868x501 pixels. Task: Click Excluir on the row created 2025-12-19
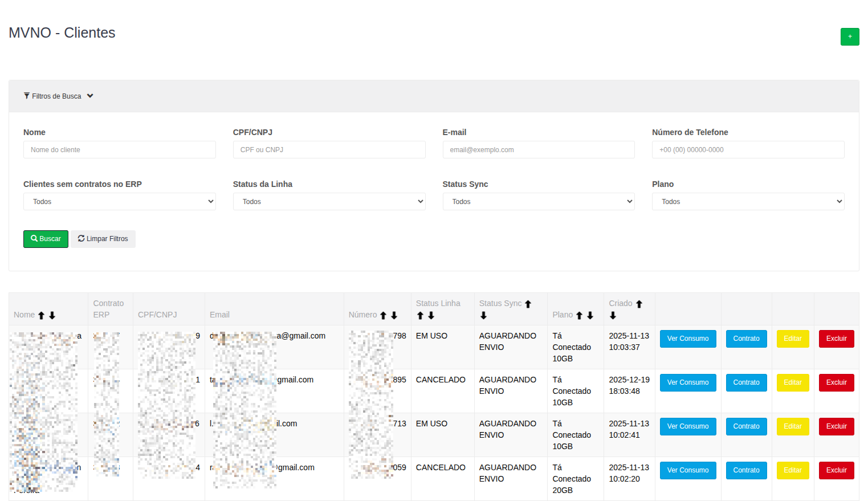[x=836, y=382]
